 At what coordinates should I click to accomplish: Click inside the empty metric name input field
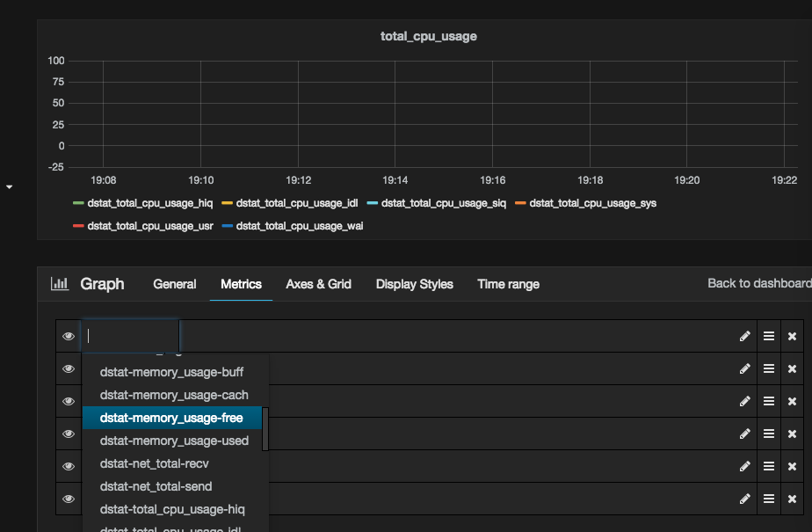[130, 336]
